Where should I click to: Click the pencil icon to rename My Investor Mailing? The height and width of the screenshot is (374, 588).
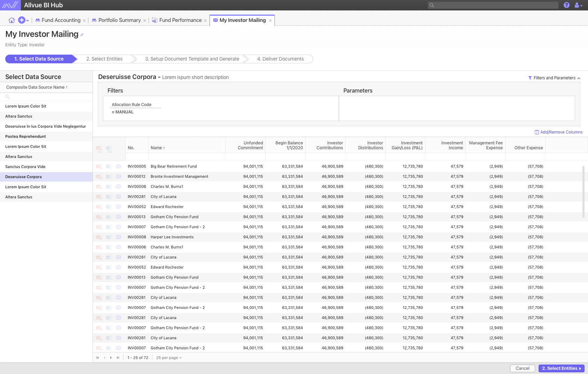pos(82,35)
